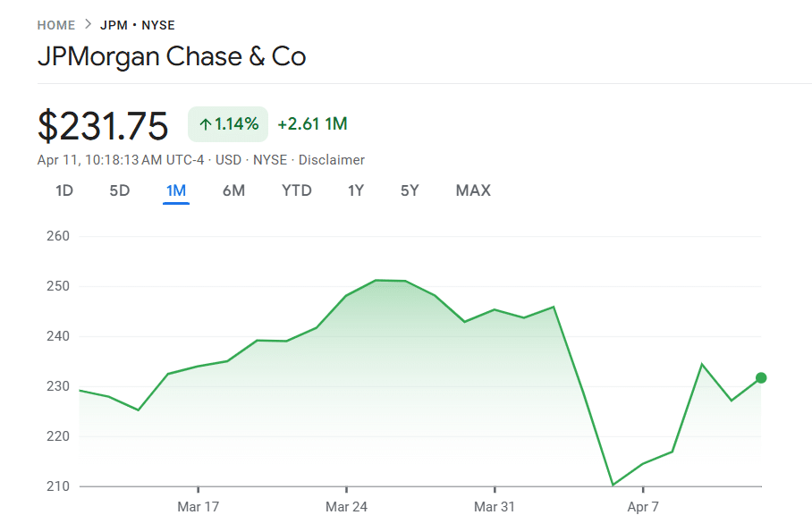Select the JPM NYSE breadcrumb item
Viewport: 812px width, 532px height.
point(137,25)
